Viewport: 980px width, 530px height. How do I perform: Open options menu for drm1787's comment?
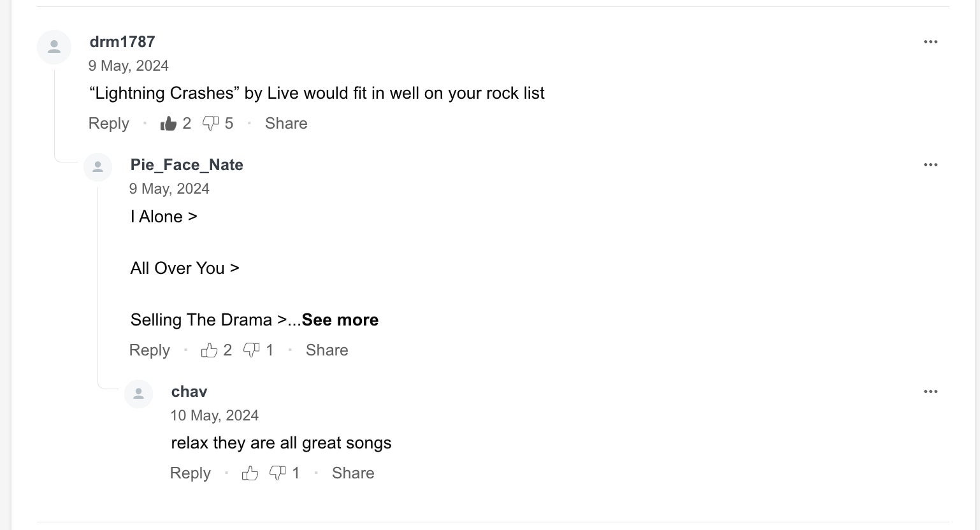[x=930, y=42]
